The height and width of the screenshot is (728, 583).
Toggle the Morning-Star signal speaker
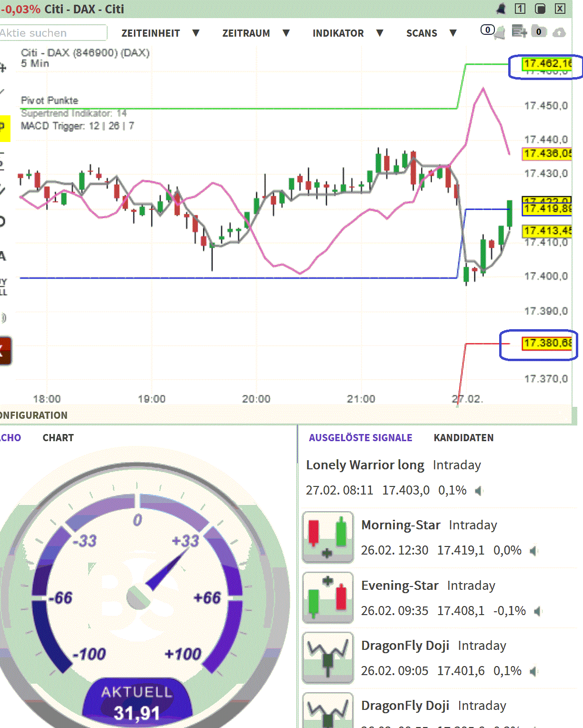pyautogui.click(x=534, y=551)
